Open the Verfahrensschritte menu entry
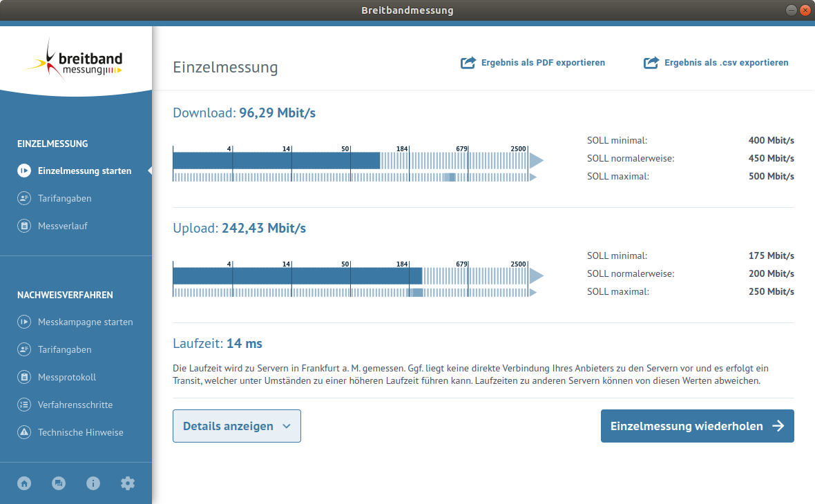Viewport: 815px width, 504px height. [x=75, y=405]
